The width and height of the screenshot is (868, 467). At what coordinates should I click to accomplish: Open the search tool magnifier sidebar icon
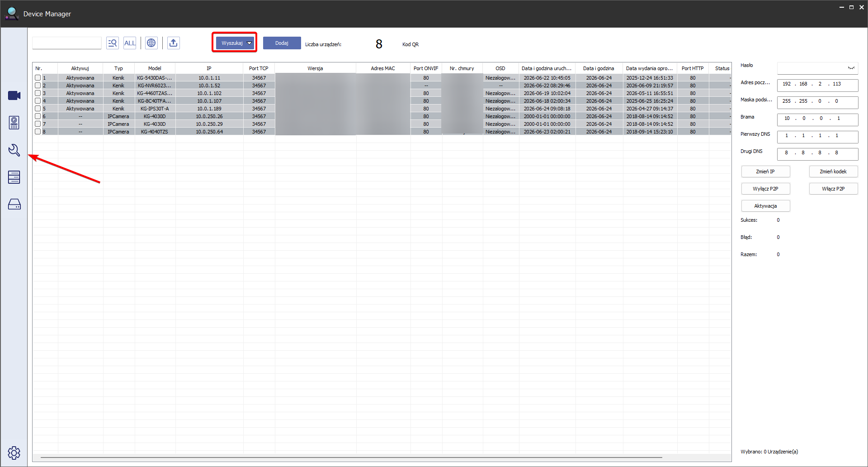(14, 150)
